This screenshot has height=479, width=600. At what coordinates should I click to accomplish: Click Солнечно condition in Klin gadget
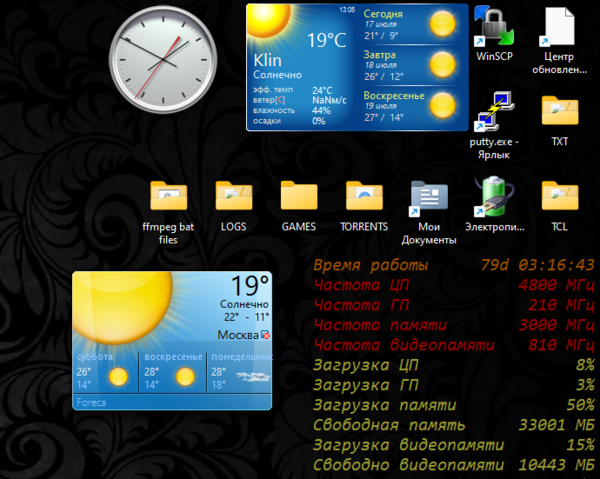[277, 75]
